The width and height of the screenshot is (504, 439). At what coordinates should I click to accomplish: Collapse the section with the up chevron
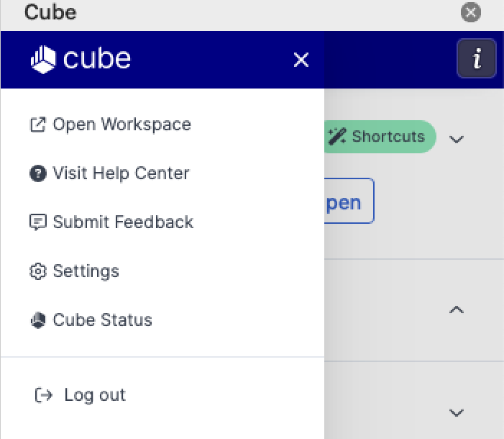456,310
